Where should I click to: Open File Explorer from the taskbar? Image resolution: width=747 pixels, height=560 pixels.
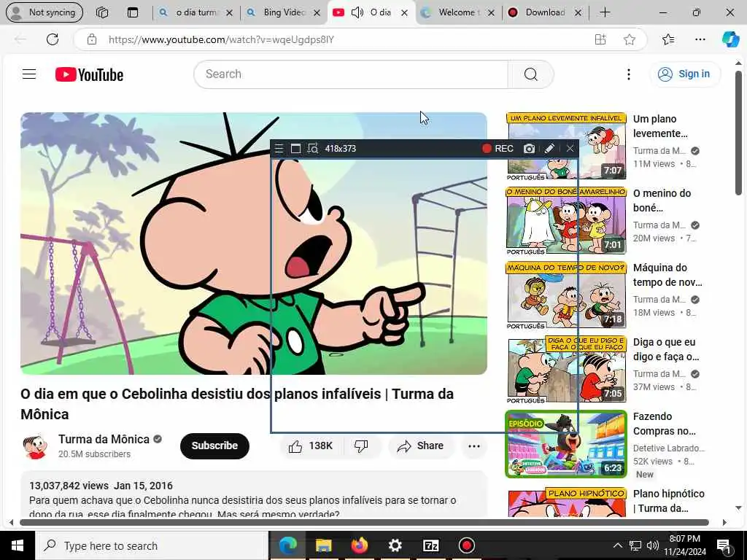pyautogui.click(x=323, y=545)
